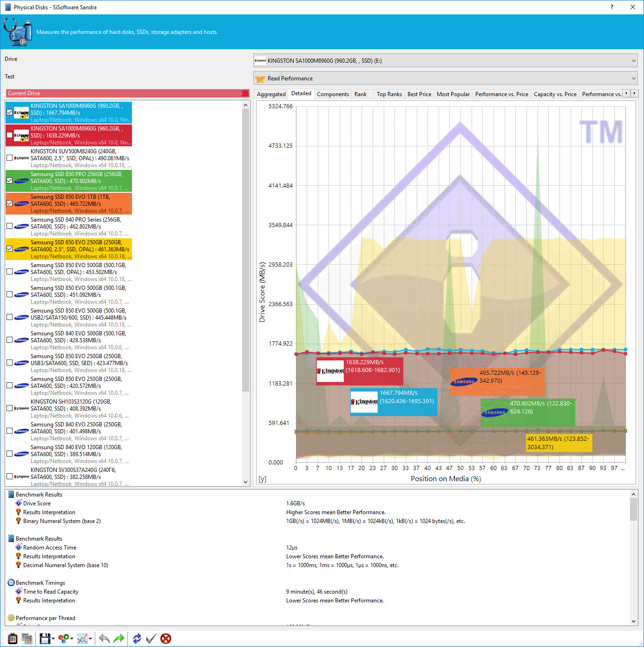
Task: Click the line chart type icon
Action: (x=82, y=639)
